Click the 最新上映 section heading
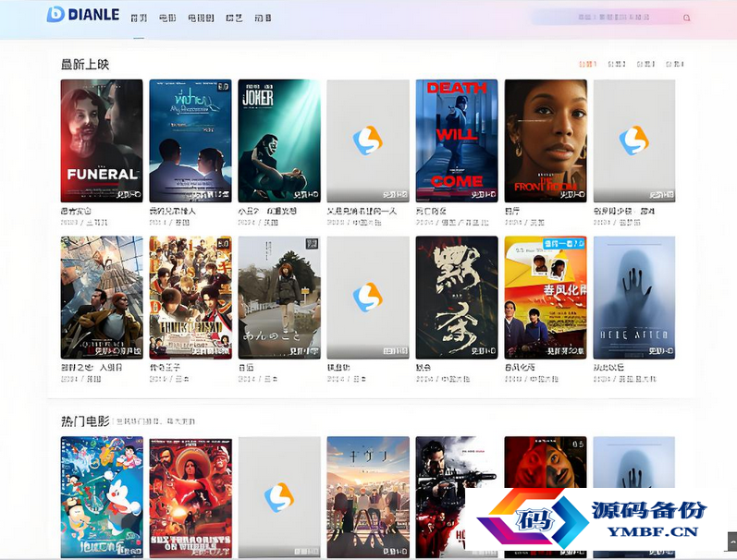 point(85,65)
